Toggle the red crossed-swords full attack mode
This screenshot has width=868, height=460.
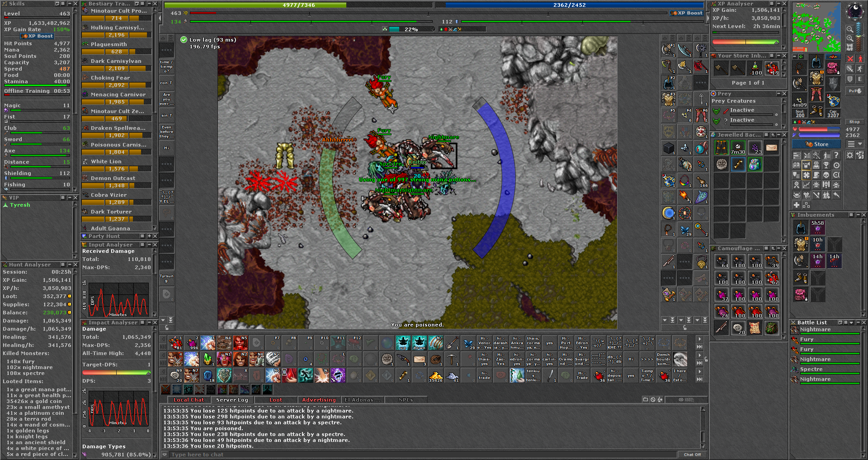(850, 59)
